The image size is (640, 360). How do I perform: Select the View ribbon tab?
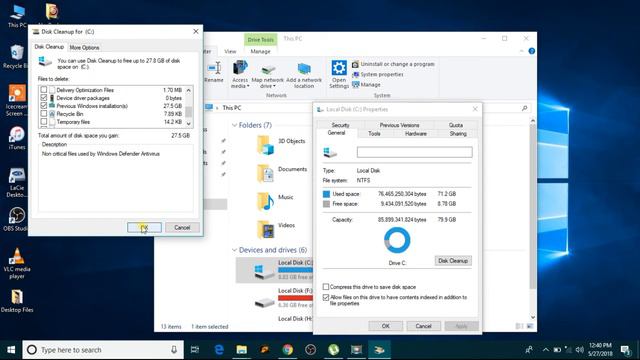tap(230, 51)
